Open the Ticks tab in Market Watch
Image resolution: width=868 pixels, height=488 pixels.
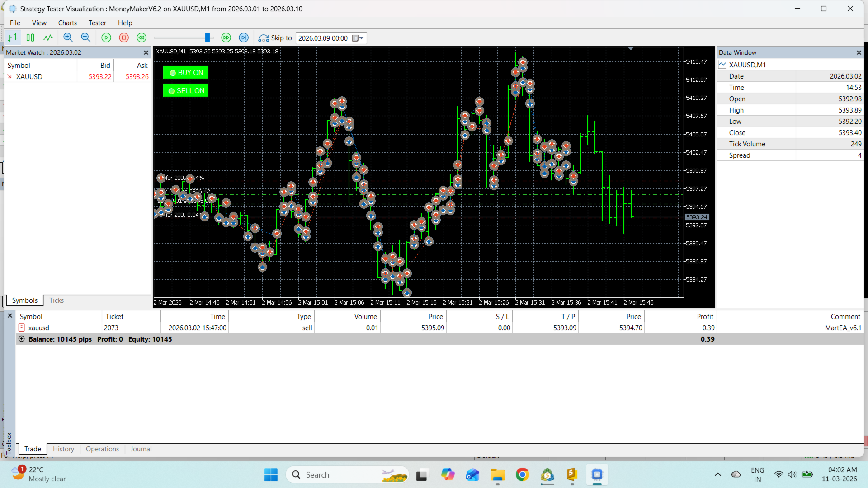[x=56, y=300]
